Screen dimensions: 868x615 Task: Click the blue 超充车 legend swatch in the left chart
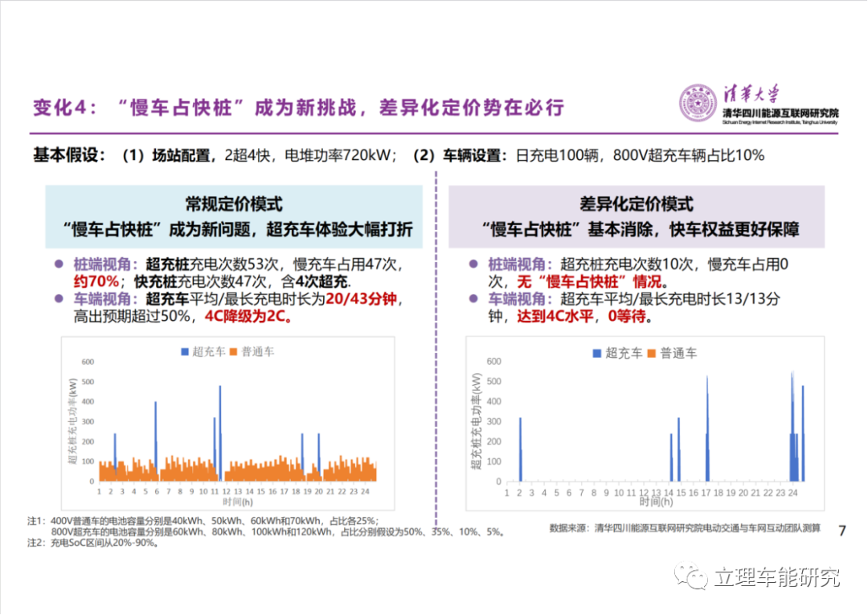click(185, 352)
